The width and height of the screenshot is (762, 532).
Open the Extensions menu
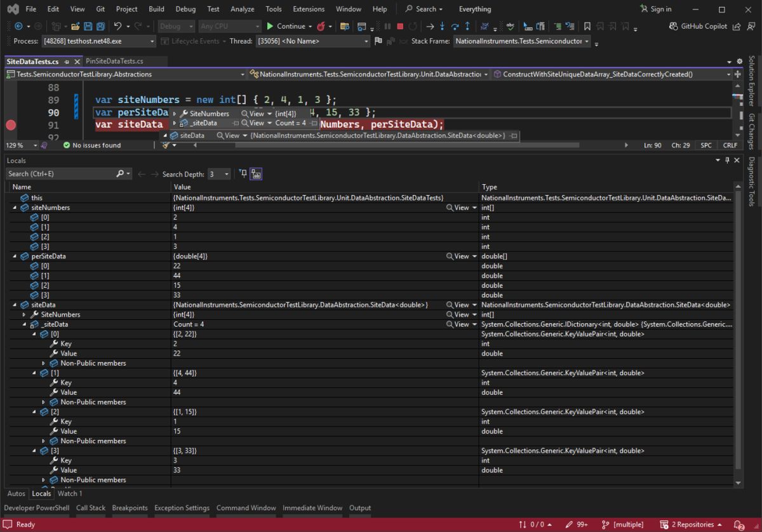[308, 9]
